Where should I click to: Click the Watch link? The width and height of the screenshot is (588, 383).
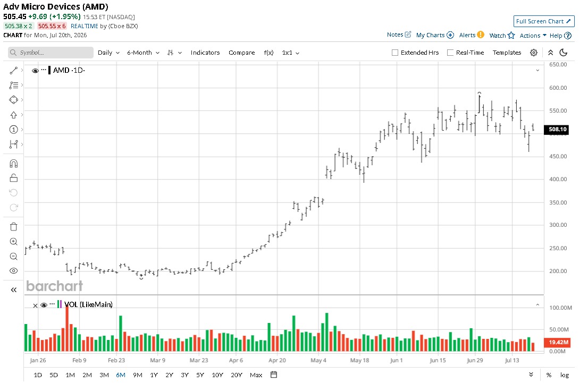pyautogui.click(x=498, y=36)
